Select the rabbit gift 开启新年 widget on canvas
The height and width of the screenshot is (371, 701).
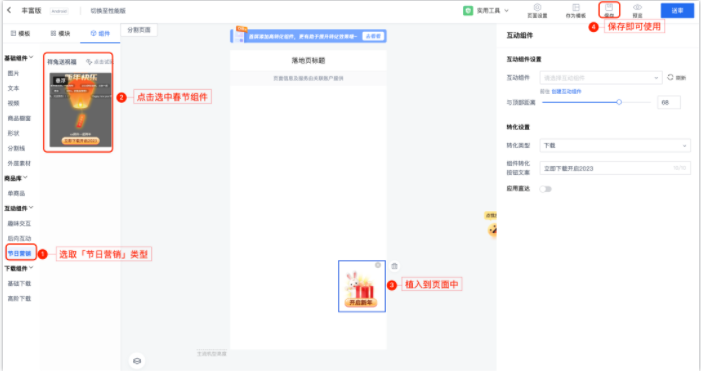362,286
